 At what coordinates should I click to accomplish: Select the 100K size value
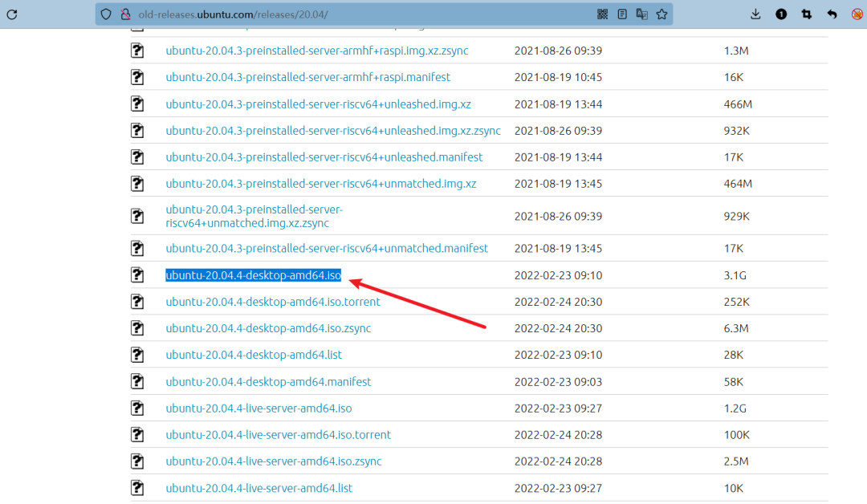click(x=736, y=435)
